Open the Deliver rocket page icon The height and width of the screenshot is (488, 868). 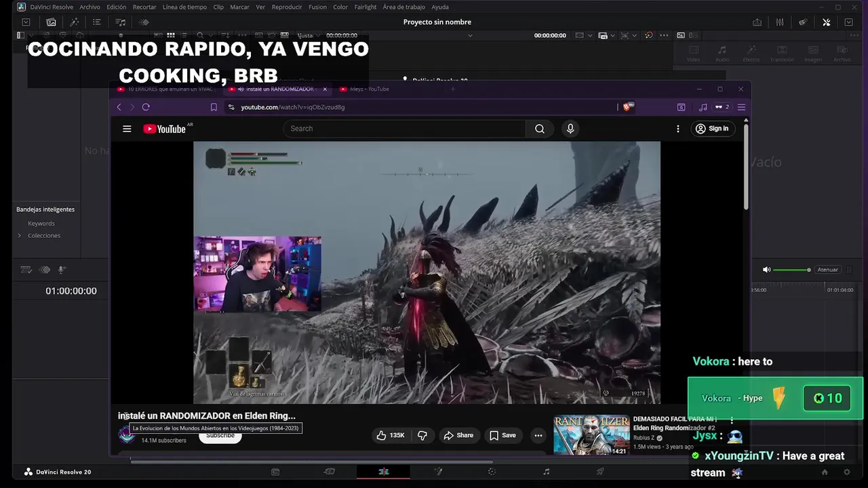(600, 472)
